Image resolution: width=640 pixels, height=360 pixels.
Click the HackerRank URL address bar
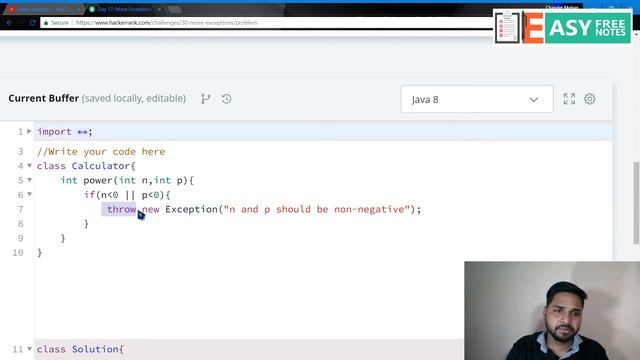click(x=167, y=23)
